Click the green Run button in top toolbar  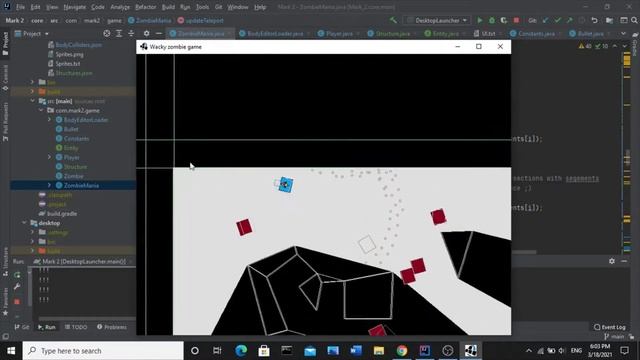(480, 20)
